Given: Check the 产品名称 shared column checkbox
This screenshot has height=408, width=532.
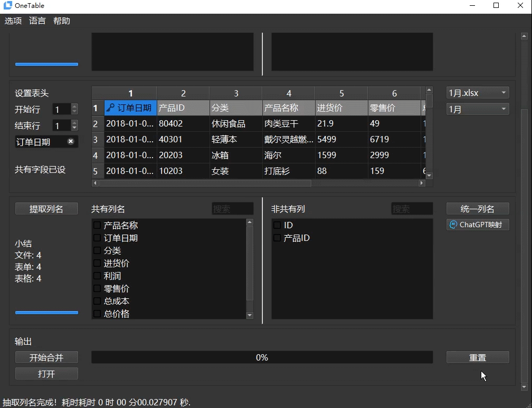Looking at the screenshot, I should [x=97, y=225].
